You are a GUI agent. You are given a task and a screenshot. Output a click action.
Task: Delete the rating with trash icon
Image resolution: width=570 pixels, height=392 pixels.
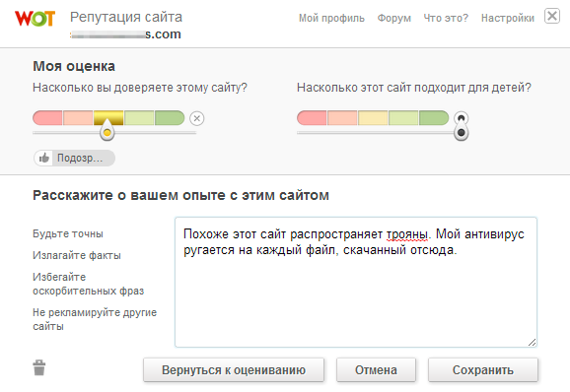click(x=38, y=367)
